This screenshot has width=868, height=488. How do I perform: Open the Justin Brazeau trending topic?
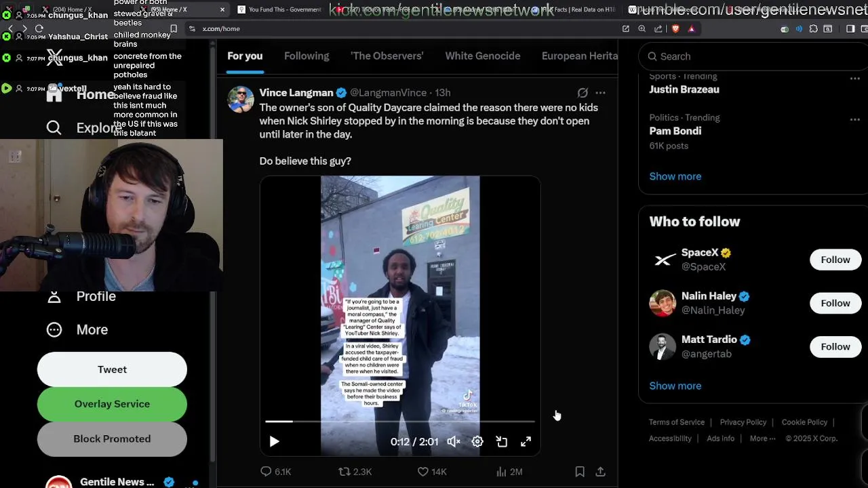[x=684, y=89]
